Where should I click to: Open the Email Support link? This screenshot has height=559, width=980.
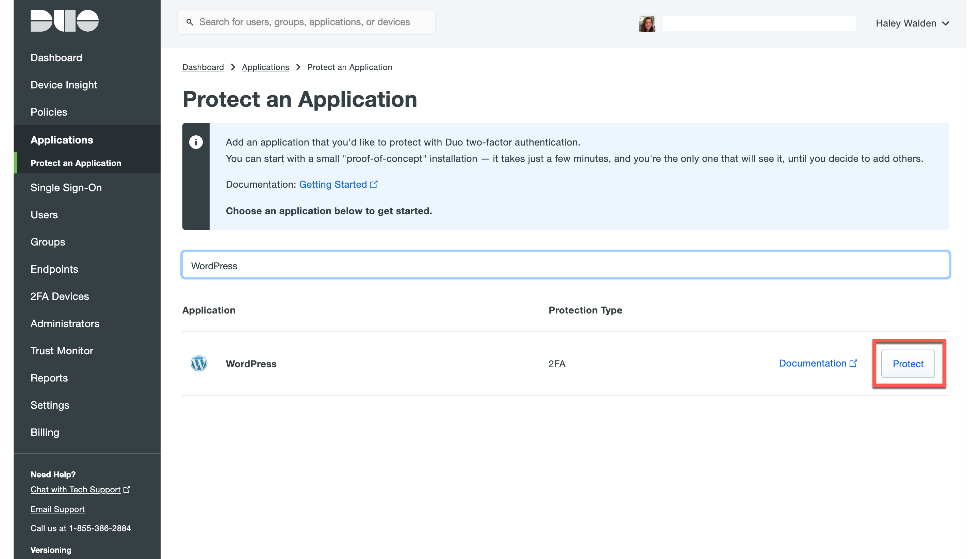point(58,509)
